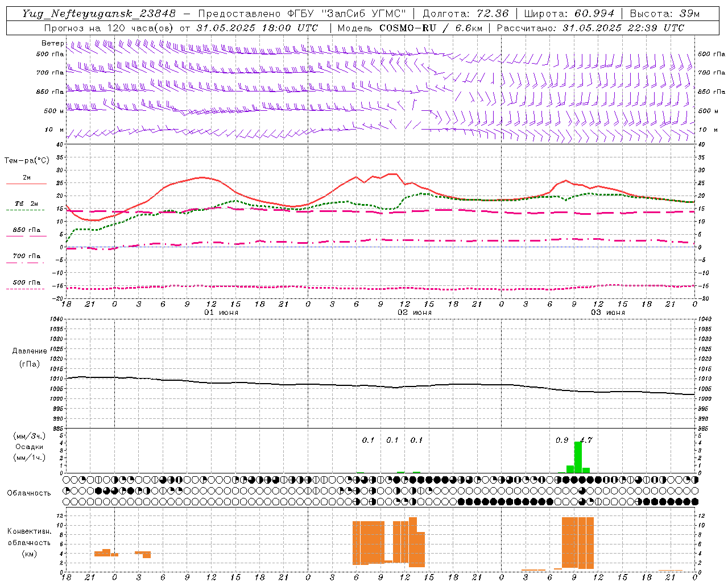
Task: Click the red 2м temperature legend entry
Action: 27,178
